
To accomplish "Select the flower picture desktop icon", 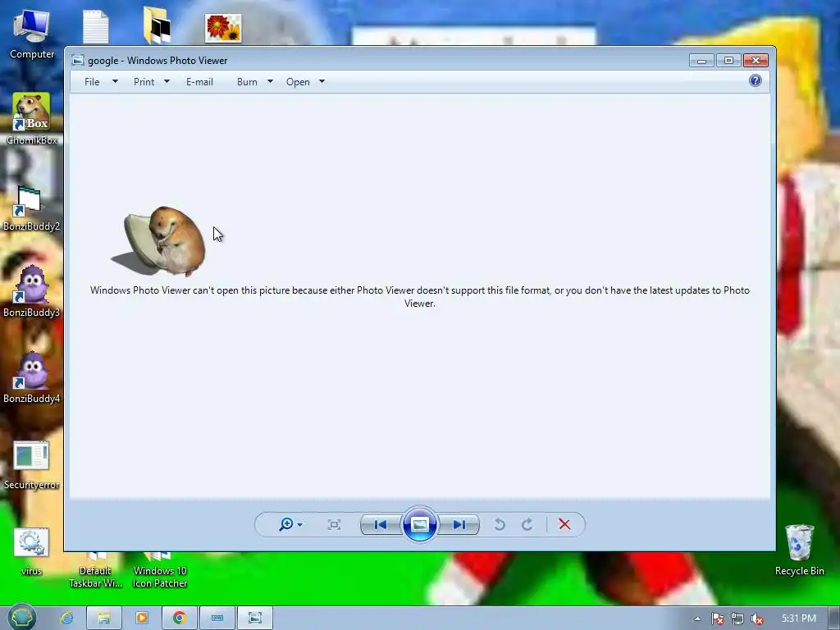I will [223, 29].
